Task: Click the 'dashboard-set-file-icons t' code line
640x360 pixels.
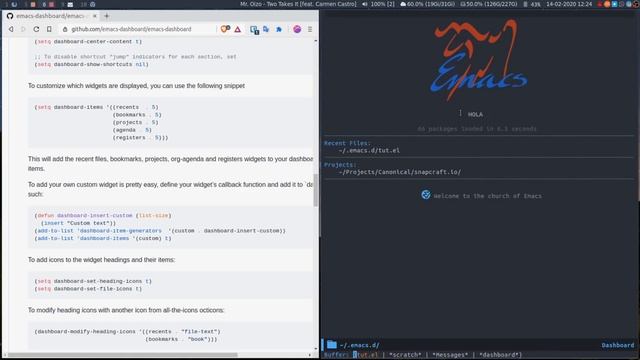Action: 88,289
